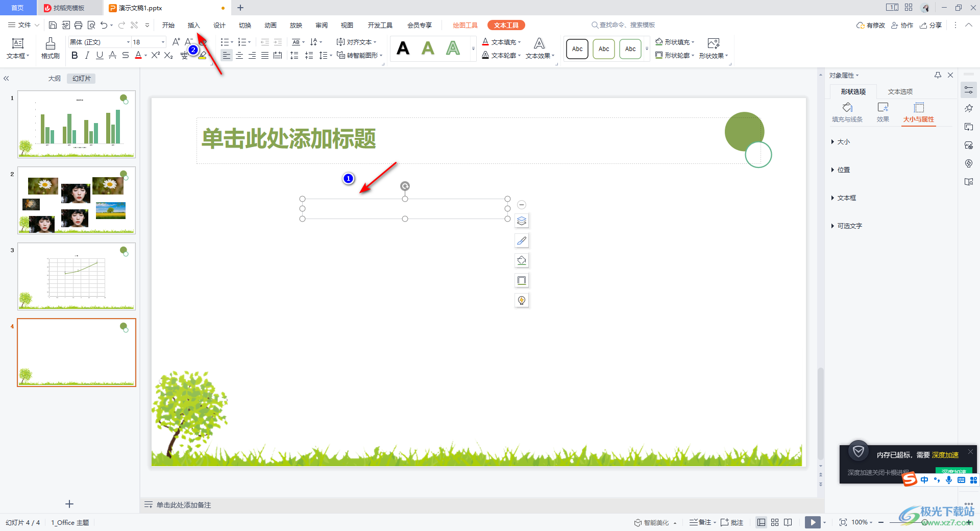Select the green outlined preset text style A
The image size is (980, 531).
[x=453, y=49]
